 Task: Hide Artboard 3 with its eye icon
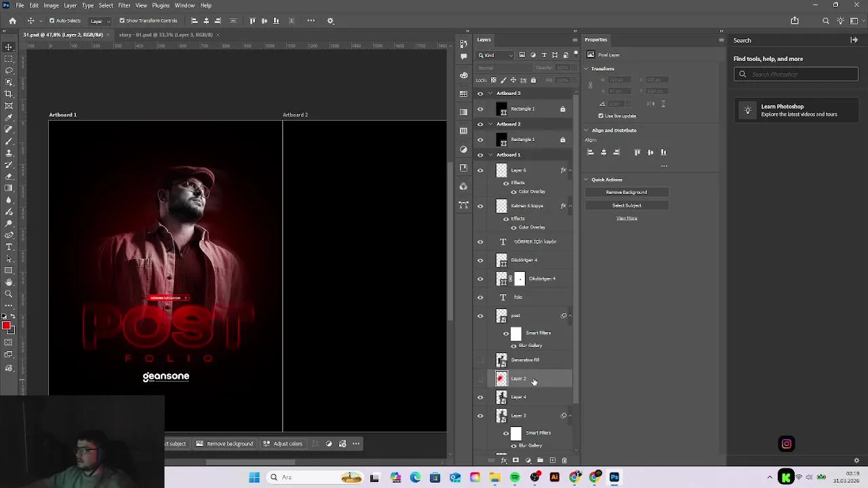(480, 94)
